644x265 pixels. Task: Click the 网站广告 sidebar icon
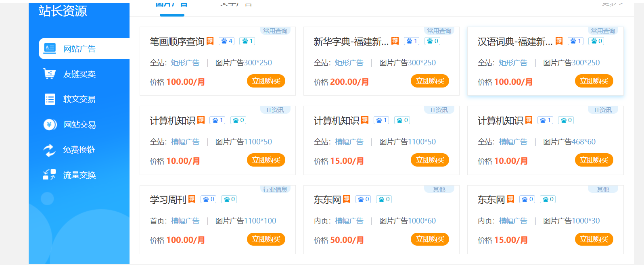50,48
